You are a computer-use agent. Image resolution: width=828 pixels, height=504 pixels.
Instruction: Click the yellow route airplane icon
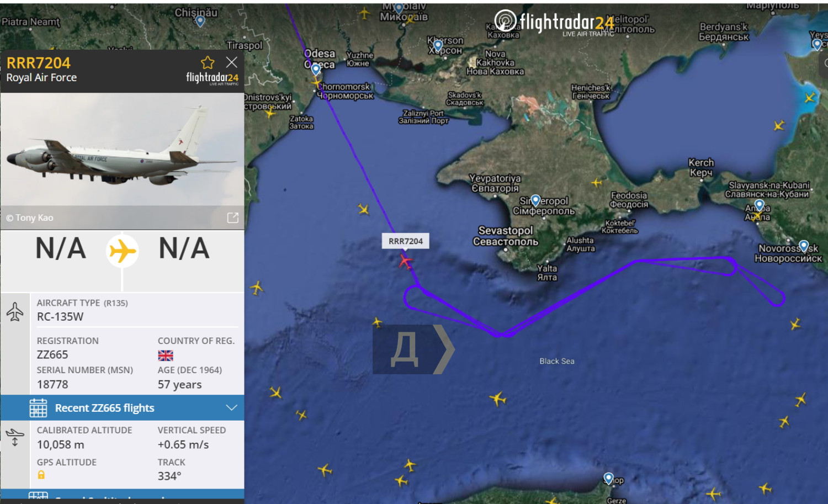tap(123, 251)
